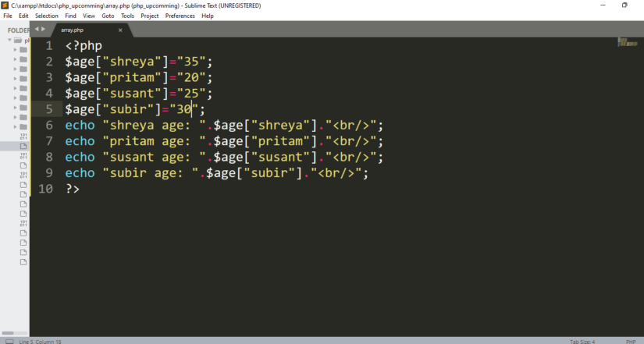This screenshot has height=344, width=644.
Task: Close the array.php tab
Action: [x=120, y=30]
